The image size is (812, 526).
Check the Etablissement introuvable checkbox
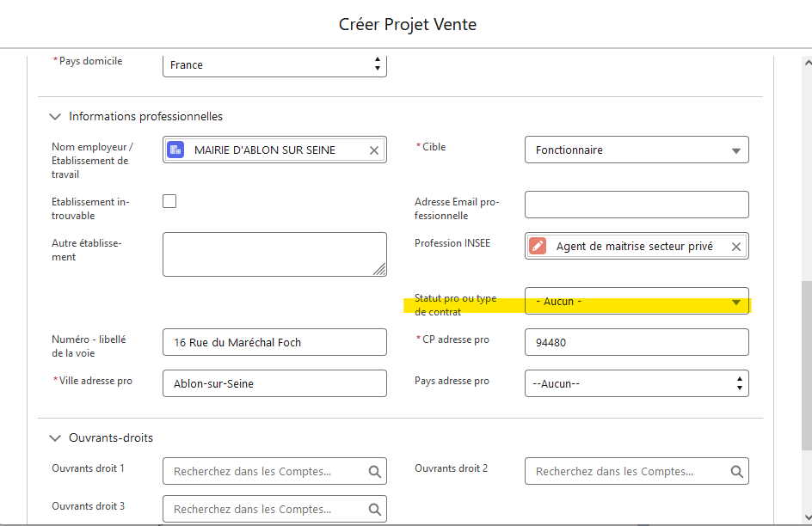pyautogui.click(x=169, y=201)
